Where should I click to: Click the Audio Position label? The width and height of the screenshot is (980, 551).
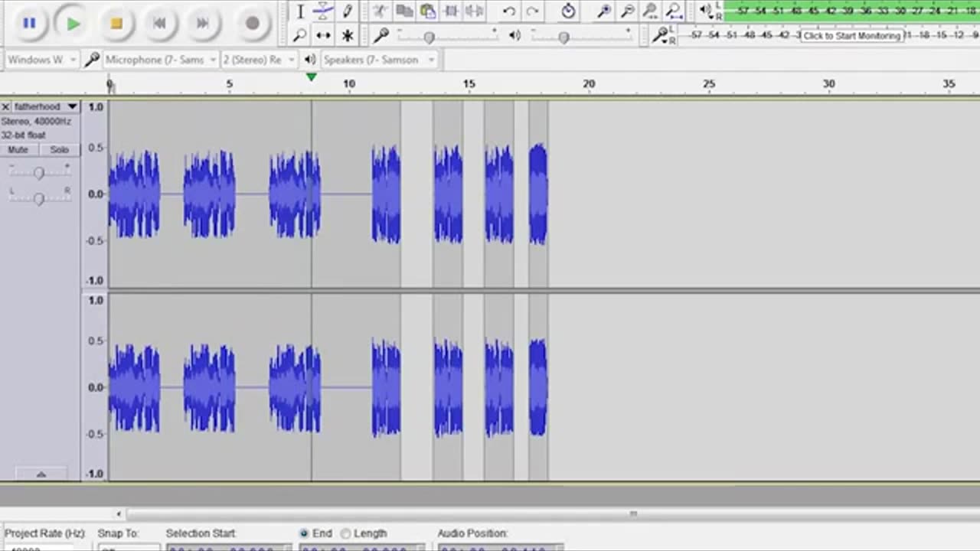tap(472, 533)
